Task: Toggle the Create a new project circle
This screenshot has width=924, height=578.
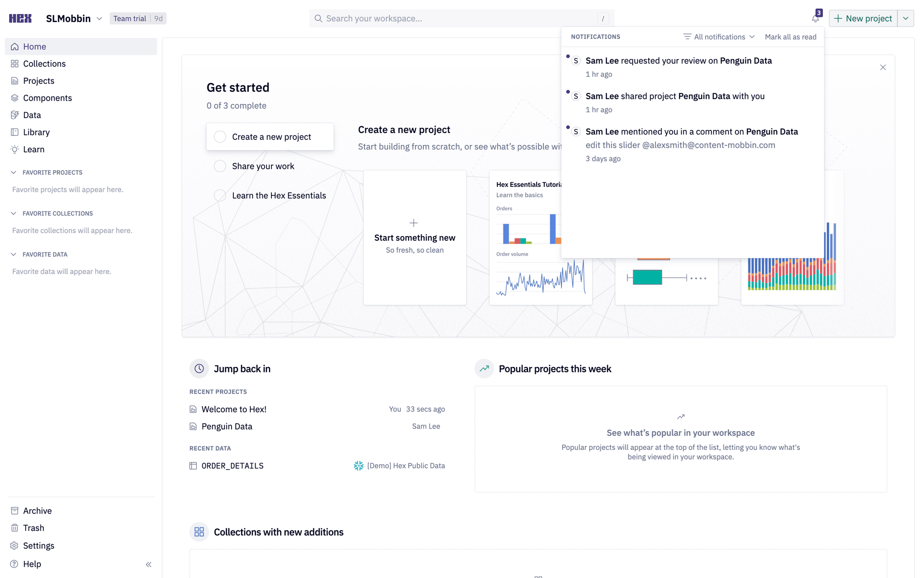Action: point(220,137)
